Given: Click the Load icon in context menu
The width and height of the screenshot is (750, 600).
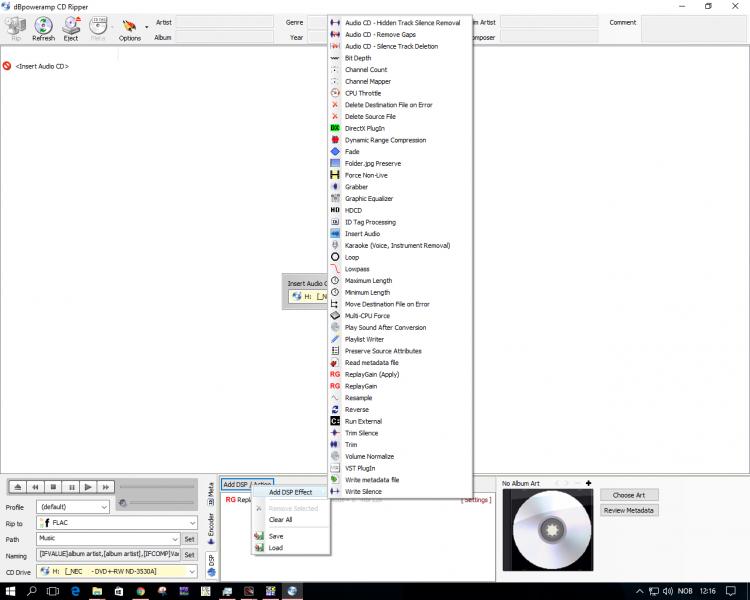Looking at the screenshot, I should pyautogui.click(x=259, y=548).
